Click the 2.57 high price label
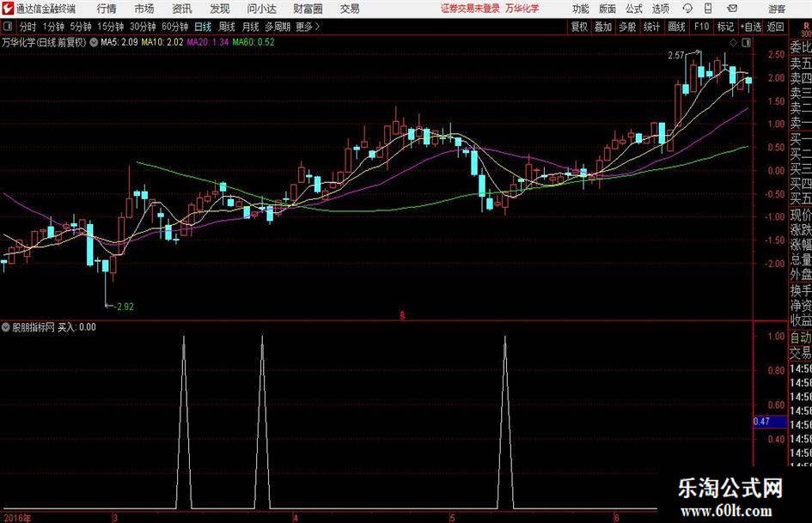 click(x=675, y=56)
